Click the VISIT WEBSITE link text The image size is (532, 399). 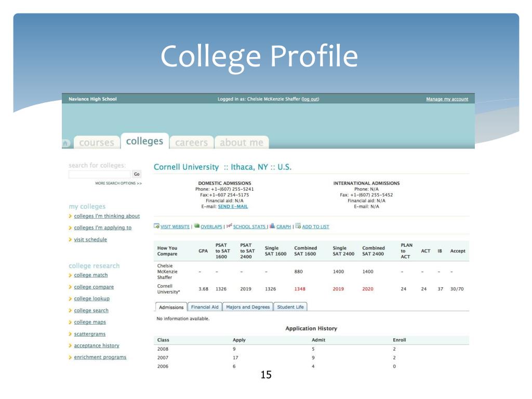[175, 227]
